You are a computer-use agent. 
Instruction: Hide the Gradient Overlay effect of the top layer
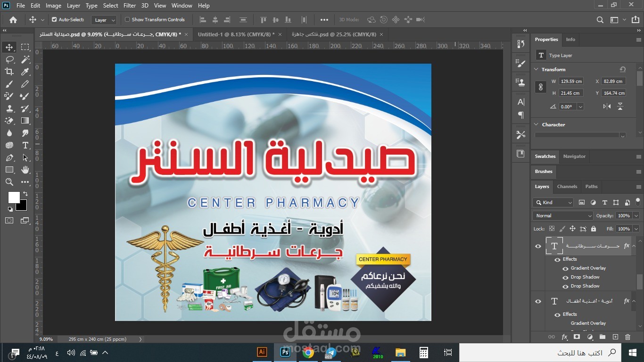(x=565, y=268)
